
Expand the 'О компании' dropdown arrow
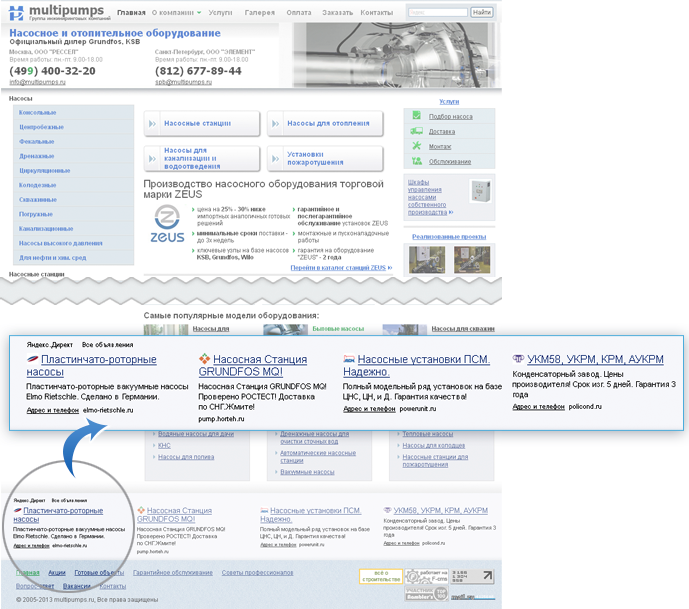point(199,13)
